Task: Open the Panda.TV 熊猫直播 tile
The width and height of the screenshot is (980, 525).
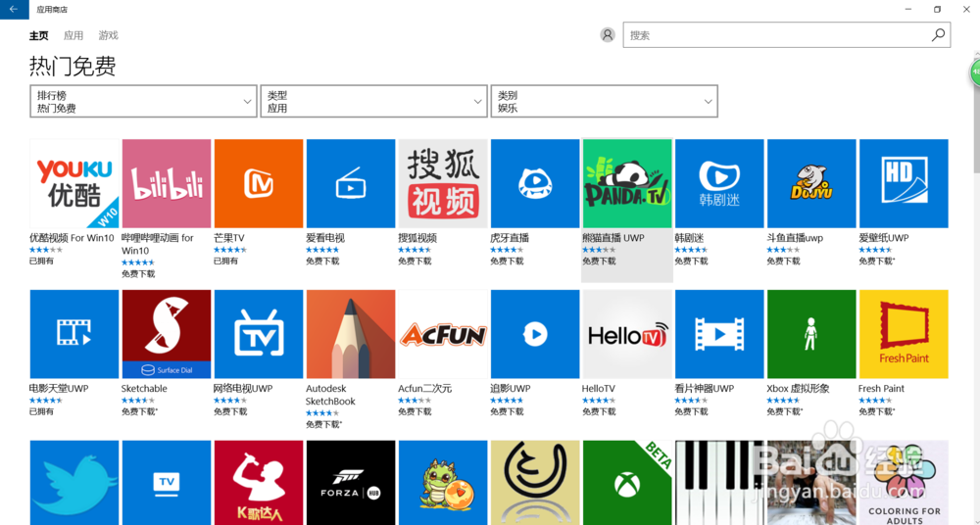Action: 627,183
